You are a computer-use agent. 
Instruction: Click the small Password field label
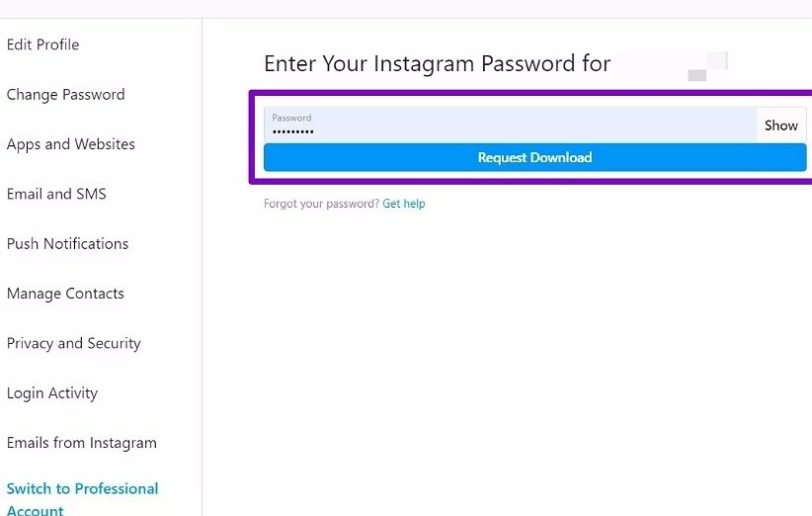point(291,118)
